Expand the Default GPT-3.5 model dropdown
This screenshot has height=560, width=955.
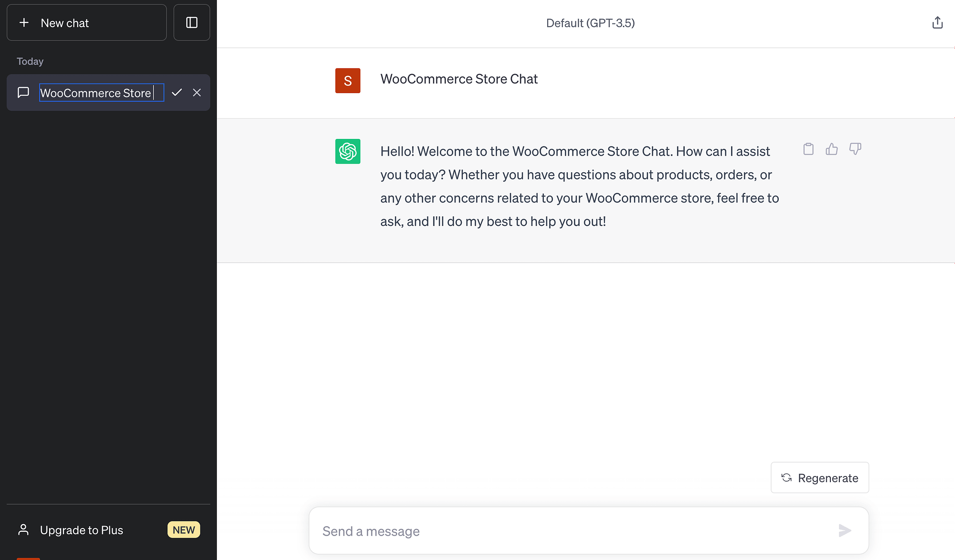tap(591, 22)
